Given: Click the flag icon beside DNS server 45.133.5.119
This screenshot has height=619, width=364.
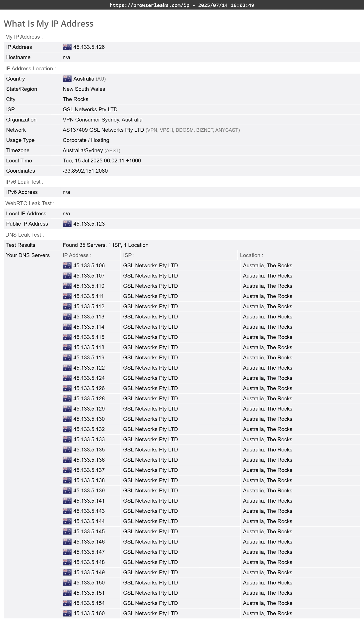Looking at the screenshot, I should pyautogui.click(x=67, y=358).
